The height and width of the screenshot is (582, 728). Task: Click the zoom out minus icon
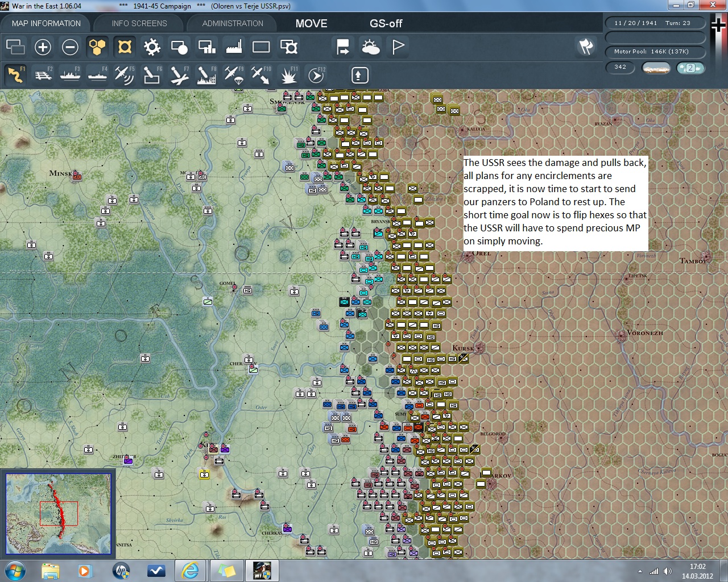70,47
